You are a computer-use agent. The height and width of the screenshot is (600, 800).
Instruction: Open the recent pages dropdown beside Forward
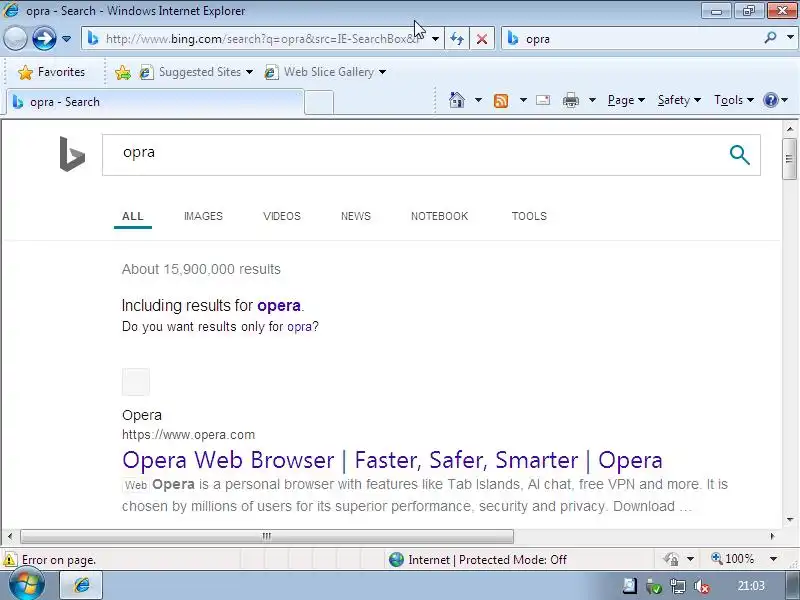click(66, 39)
